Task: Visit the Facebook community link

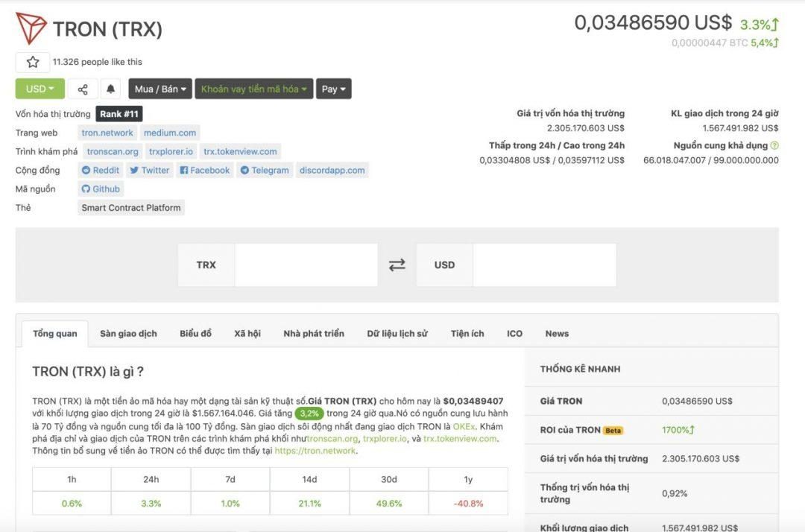Action: 205,171
